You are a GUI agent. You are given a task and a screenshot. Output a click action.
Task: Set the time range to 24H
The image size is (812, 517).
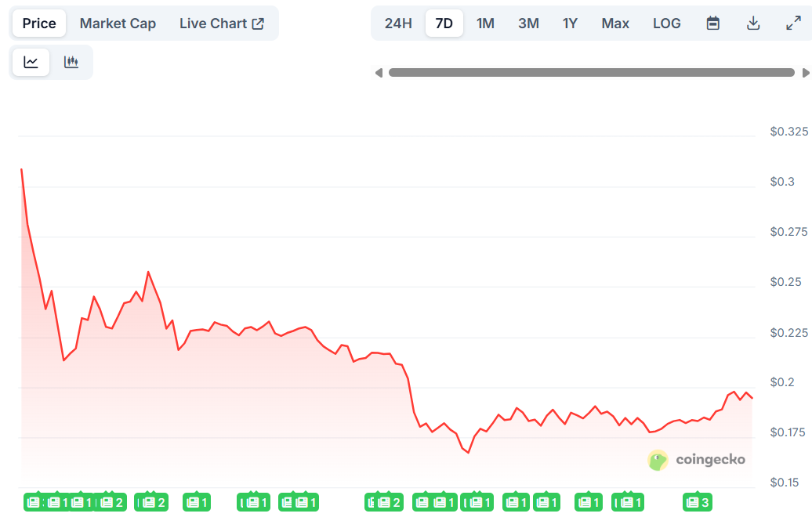point(398,23)
